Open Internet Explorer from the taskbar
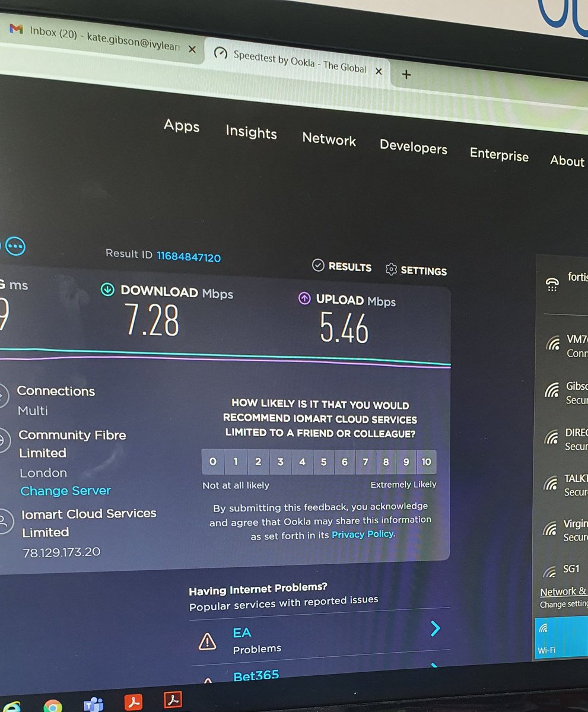The height and width of the screenshot is (712, 588). pyautogui.click(x=11, y=706)
